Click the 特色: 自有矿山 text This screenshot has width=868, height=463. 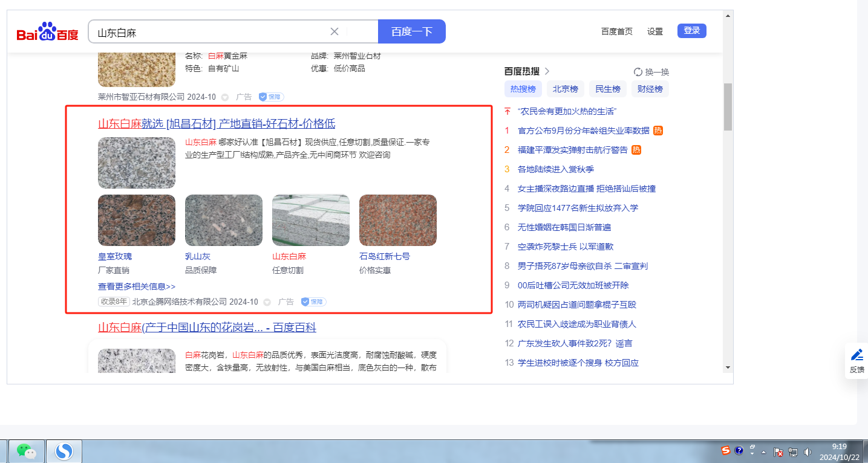[x=212, y=68]
